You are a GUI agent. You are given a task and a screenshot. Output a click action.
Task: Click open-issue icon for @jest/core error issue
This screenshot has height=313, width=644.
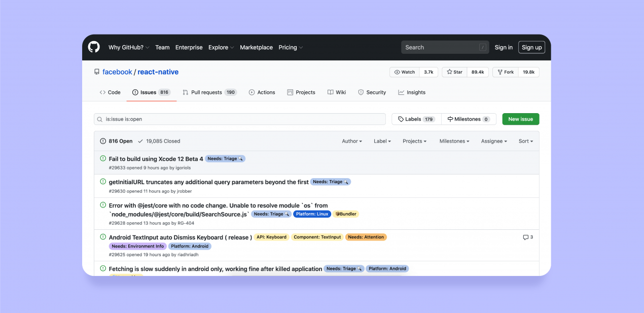(x=103, y=205)
